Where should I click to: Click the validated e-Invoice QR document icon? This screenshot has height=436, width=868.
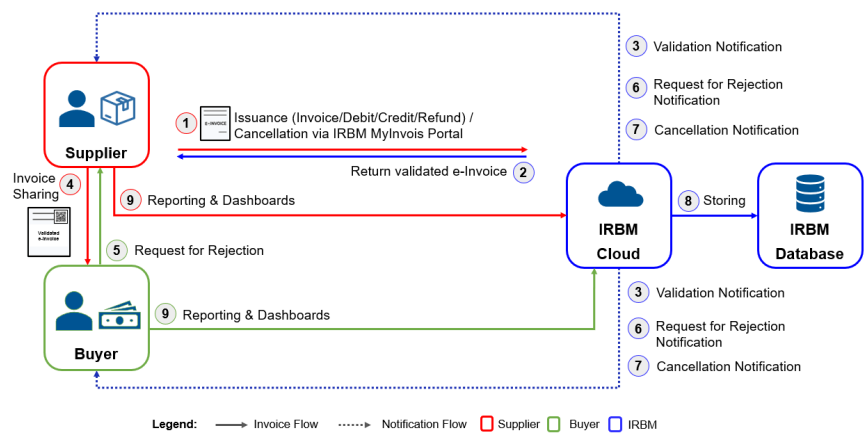click(49, 232)
